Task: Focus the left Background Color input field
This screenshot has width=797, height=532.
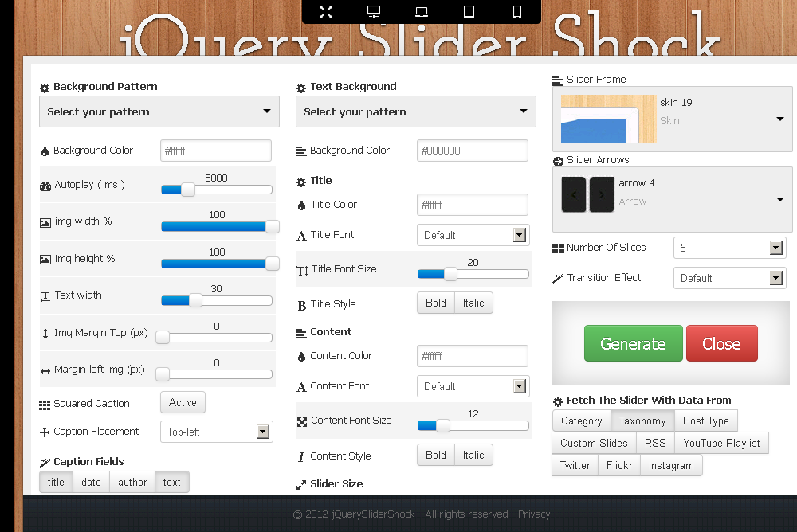Action: (x=216, y=151)
